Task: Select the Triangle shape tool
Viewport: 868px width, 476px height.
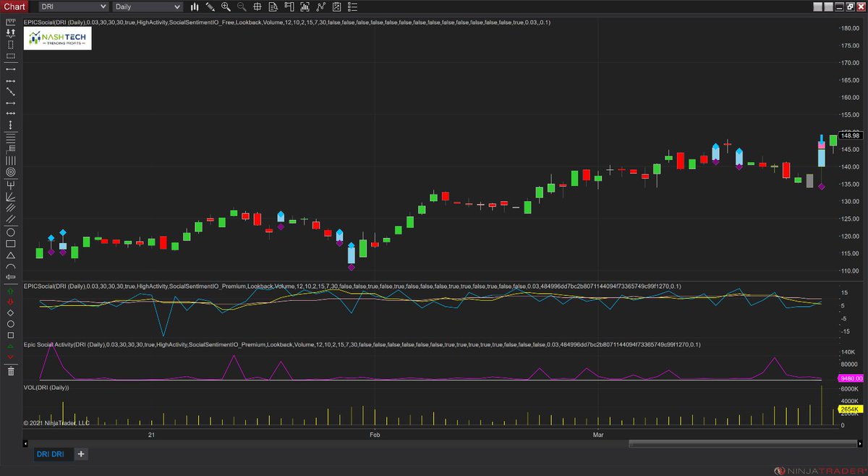Action: pos(11,255)
